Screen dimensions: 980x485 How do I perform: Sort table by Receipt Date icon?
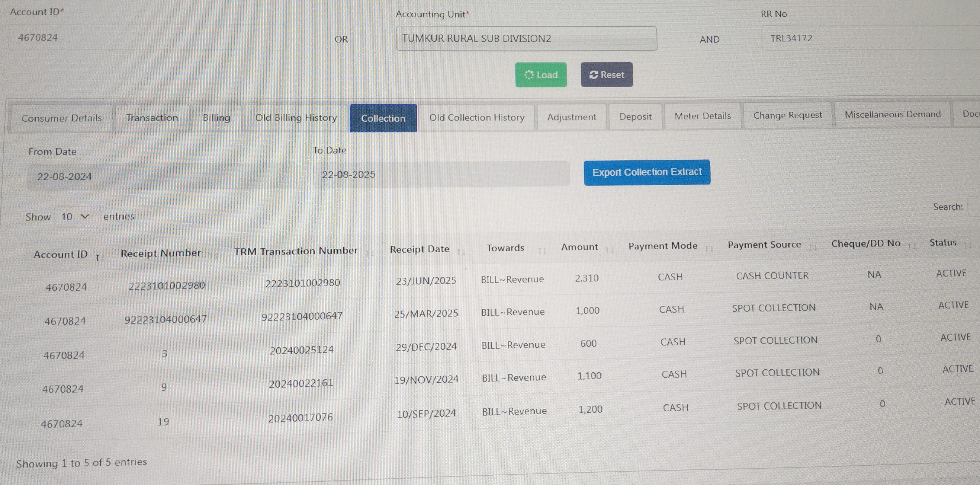click(461, 252)
